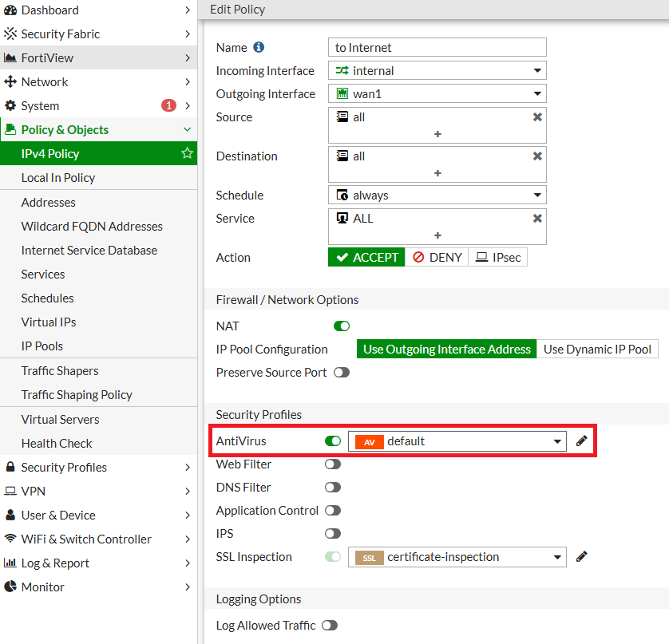This screenshot has height=644, width=669.
Task: Open IP Pools menu item
Action: click(98, 346)
